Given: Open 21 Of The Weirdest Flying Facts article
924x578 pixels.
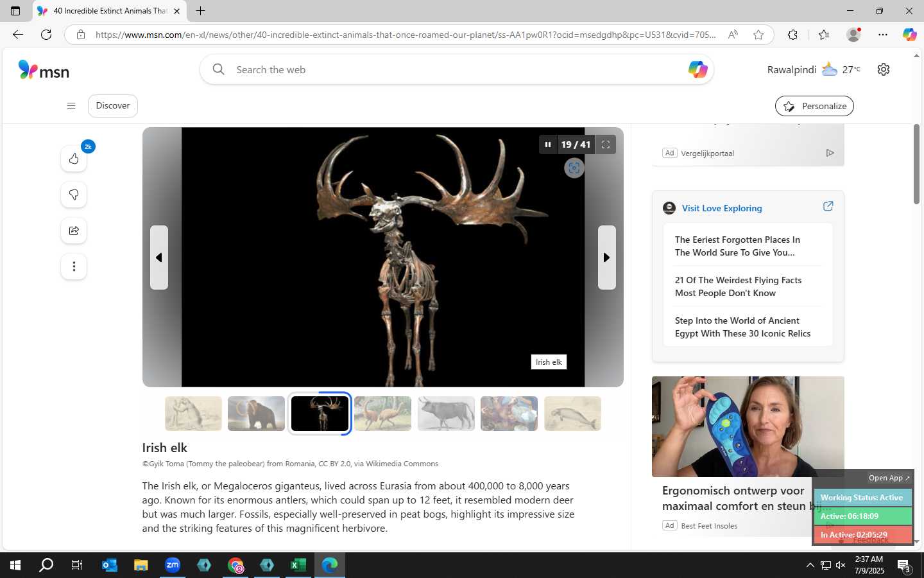Looking at the screenshot, I should (x=738, y=286).
